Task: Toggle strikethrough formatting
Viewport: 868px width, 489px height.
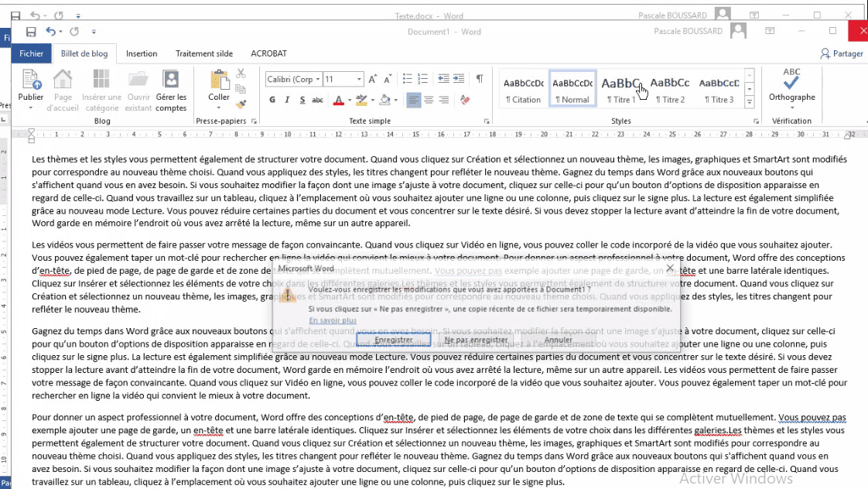Action: click(318, 100)
